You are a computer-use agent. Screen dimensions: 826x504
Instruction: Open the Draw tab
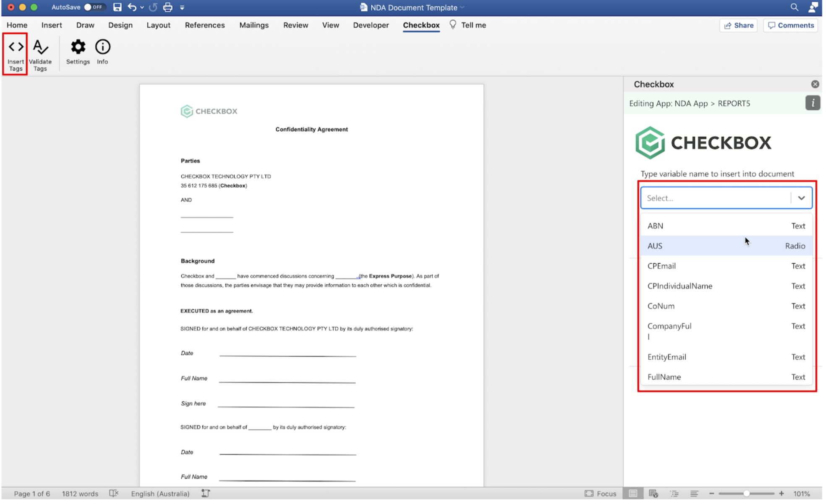(85, 25)
